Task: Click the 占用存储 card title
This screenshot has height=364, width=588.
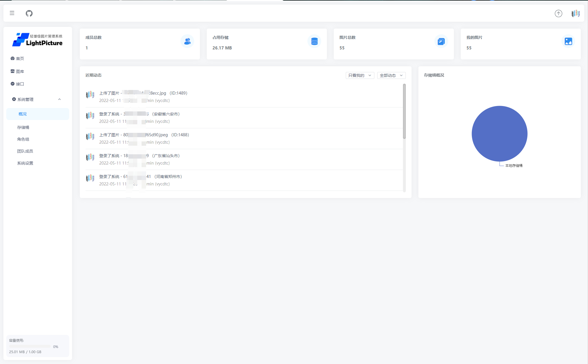Action: point(220,38)
